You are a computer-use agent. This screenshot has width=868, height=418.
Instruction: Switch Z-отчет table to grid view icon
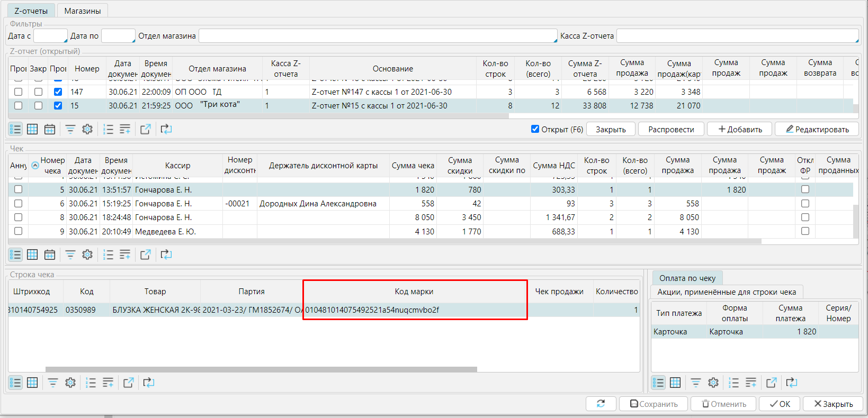click(x=32, y=129)
